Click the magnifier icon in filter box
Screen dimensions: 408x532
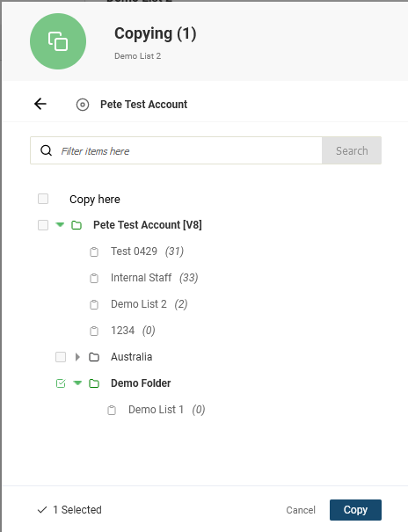pos(46,150)
